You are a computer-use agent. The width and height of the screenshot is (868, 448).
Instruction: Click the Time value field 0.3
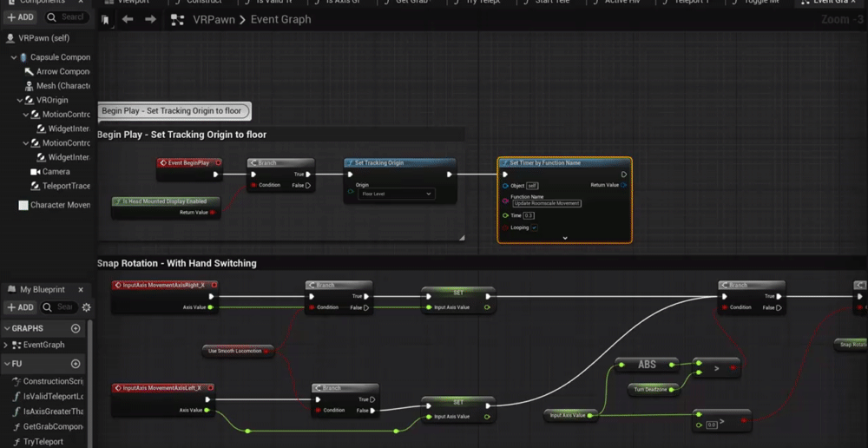(x=529, y=215)
